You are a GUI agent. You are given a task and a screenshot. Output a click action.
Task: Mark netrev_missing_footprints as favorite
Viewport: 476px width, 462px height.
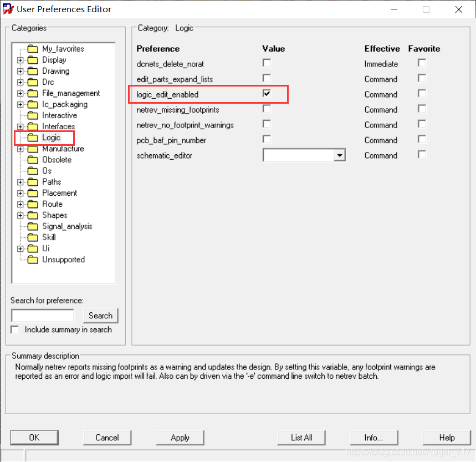[x=422, y=109]
